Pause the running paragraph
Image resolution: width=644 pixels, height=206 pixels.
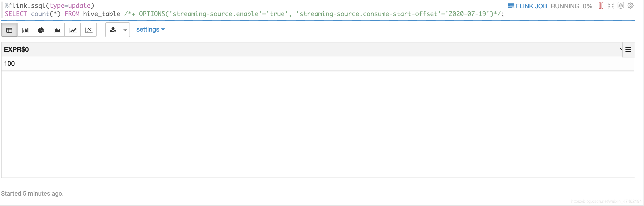tap(601, 6)
